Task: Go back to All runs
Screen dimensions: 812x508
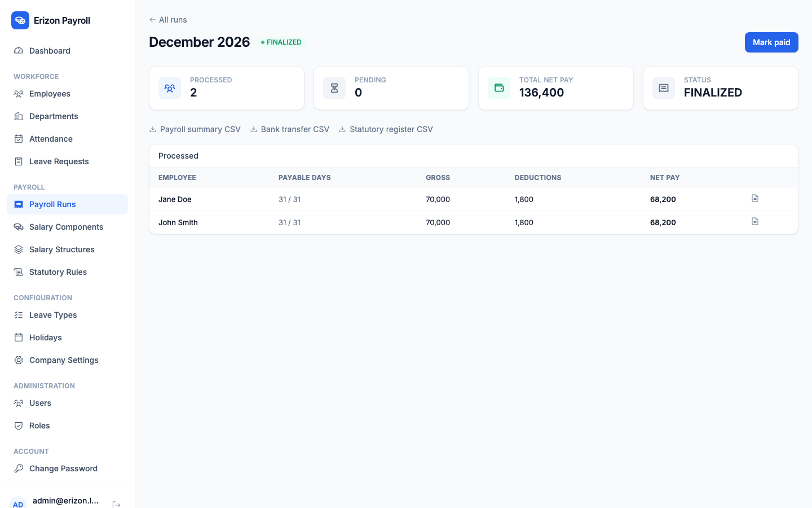Action: 168,20
